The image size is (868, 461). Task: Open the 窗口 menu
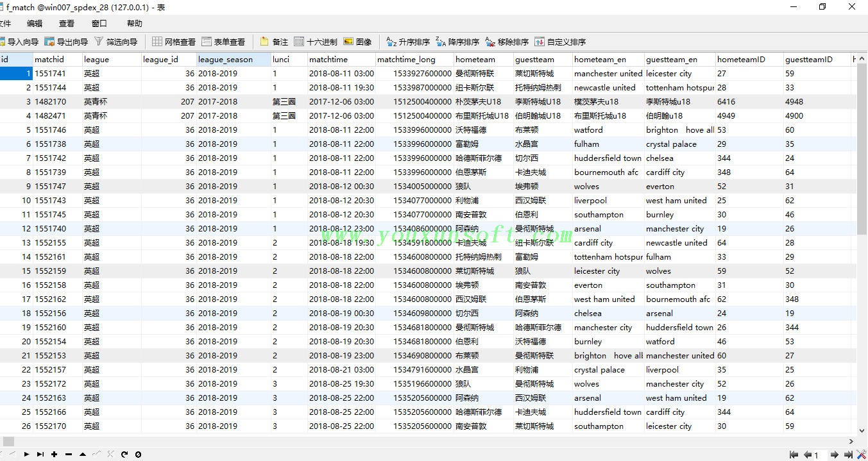99,24
